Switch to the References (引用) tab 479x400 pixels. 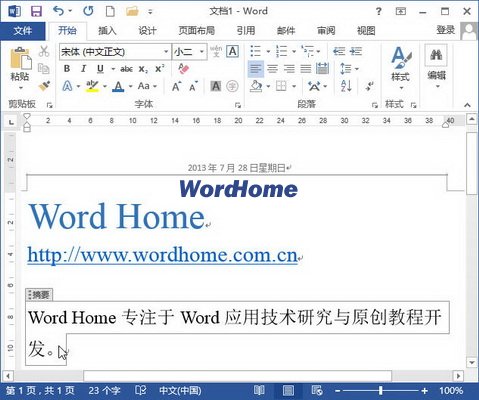246,31
